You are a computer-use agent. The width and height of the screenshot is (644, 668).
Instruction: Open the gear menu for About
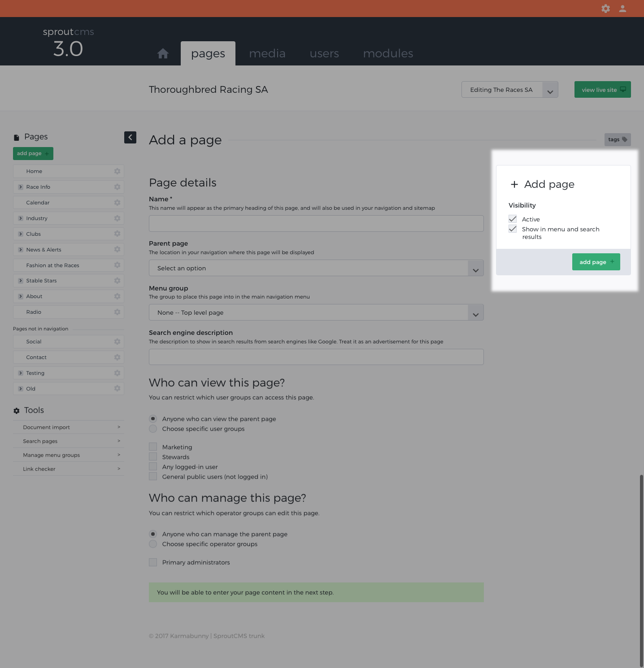pyautogui.click(x=117, y=296)
